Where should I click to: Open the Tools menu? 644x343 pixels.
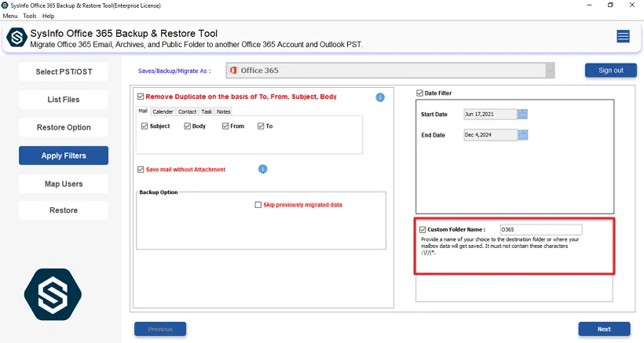tap(30, 16)
